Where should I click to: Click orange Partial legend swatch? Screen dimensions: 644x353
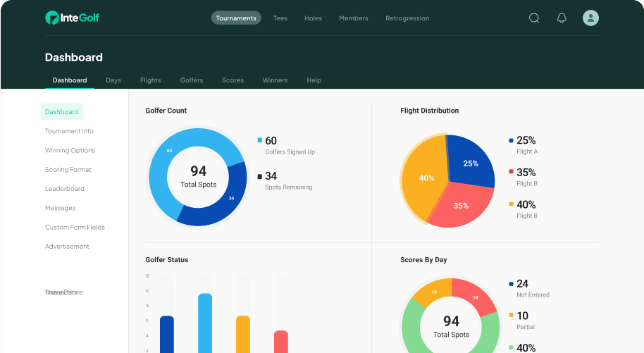click(x=511, y=315)
